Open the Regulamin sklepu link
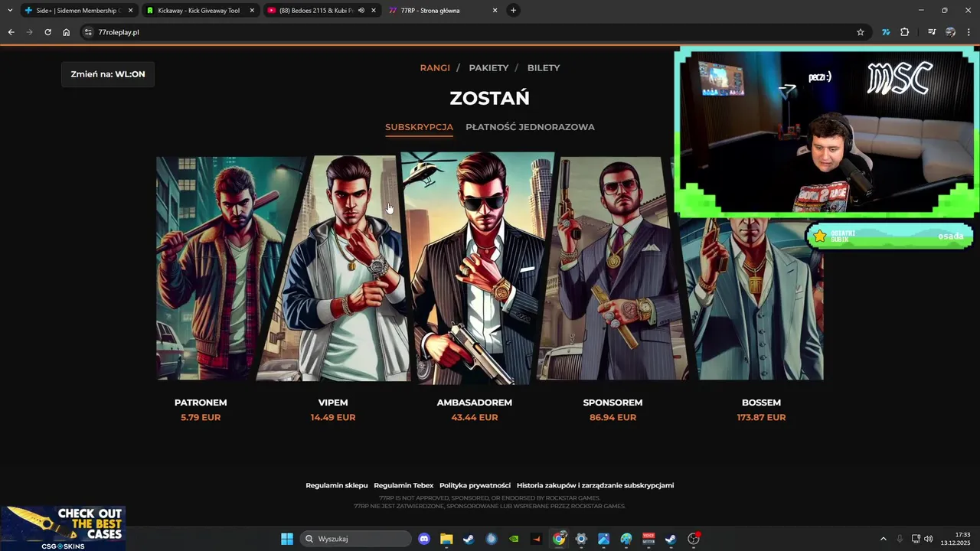 [x=337, y=485]
